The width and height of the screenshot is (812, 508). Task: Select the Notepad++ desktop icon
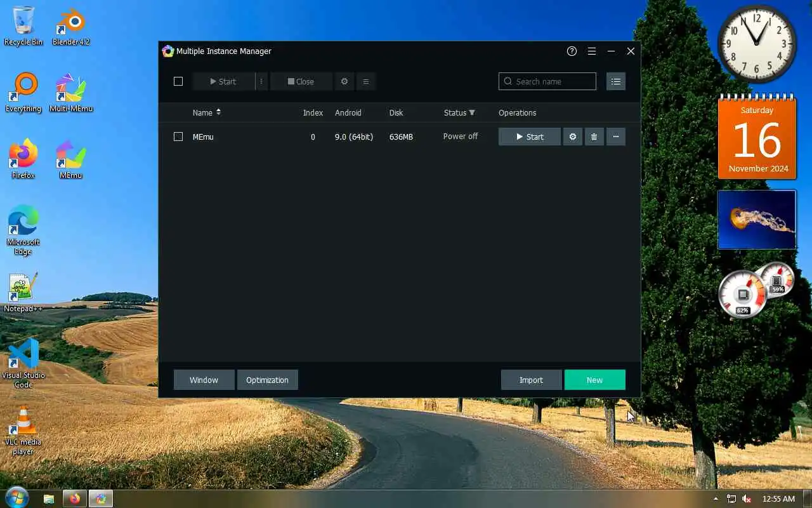point(23,293)
